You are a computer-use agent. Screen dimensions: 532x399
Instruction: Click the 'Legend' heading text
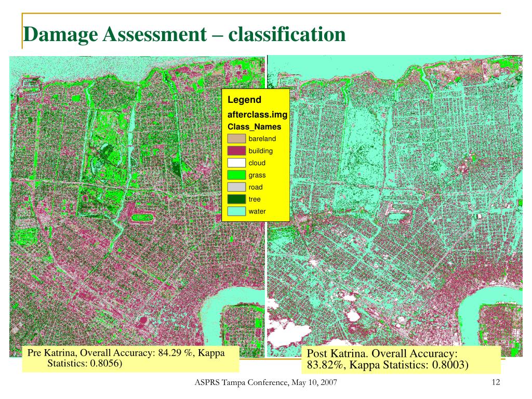(244, 100)
